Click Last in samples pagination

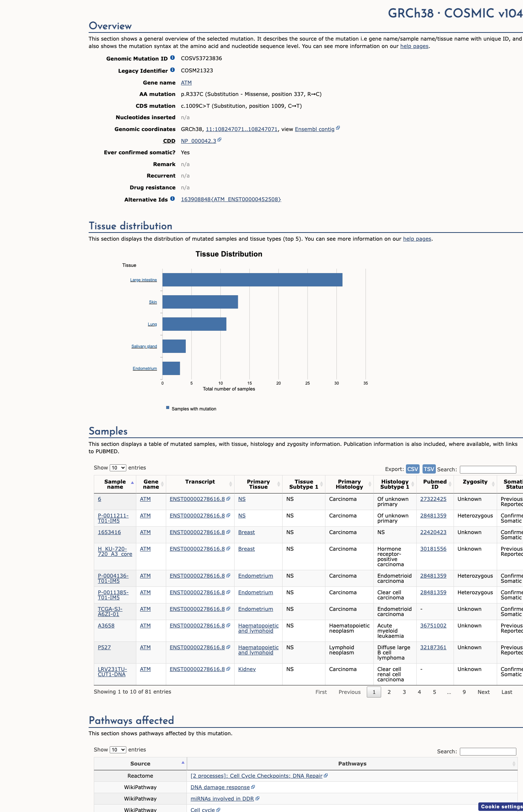click(507, 692)
